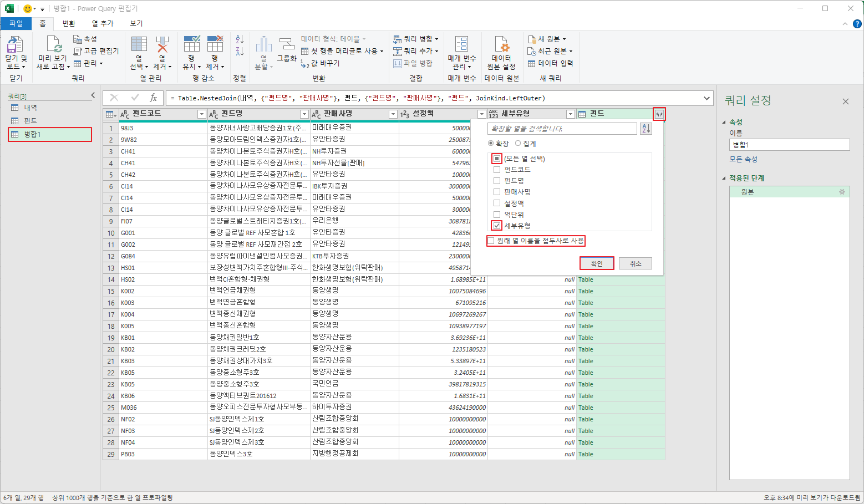Check the 설정액 checkbox in popup
The image size is (864, 504).
tap(497, 203)
